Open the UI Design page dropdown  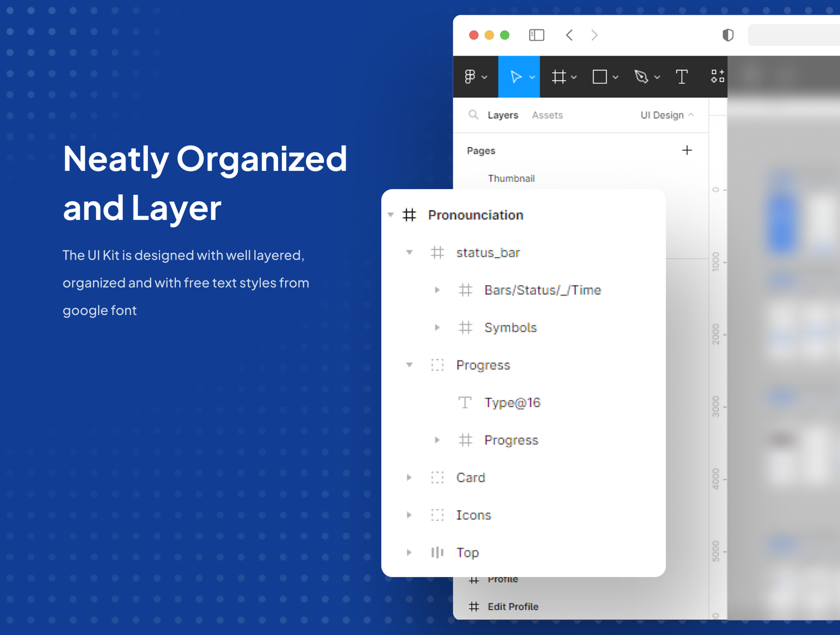[x=667, y=115]
